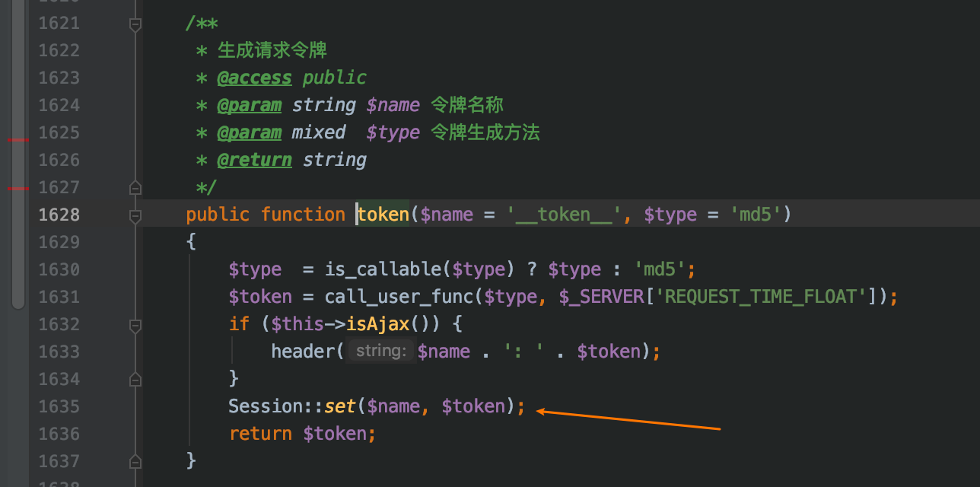Place the cursor on the token function name
This screenshot has width=980, height=487.
click(x=383, y=215)
